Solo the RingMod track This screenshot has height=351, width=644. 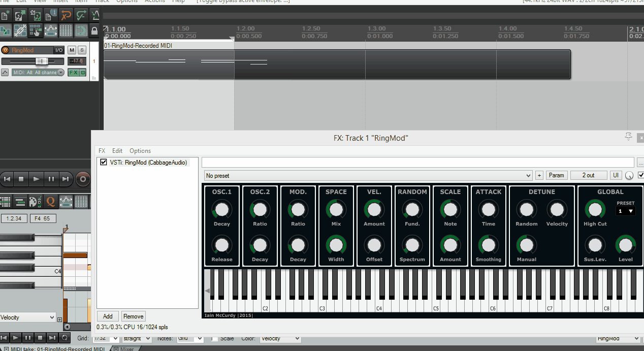click(x=82, y=50)
